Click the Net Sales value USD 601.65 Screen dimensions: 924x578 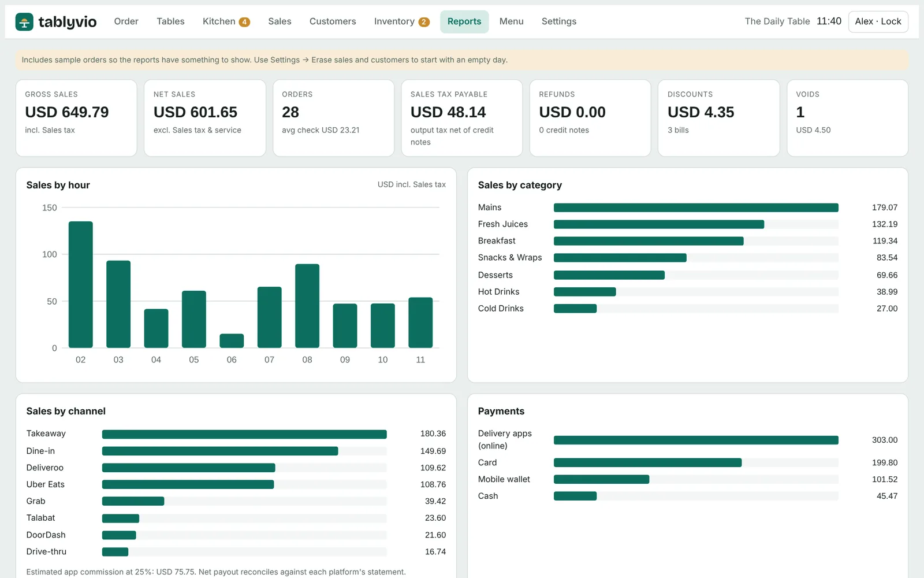click(196, 112)
